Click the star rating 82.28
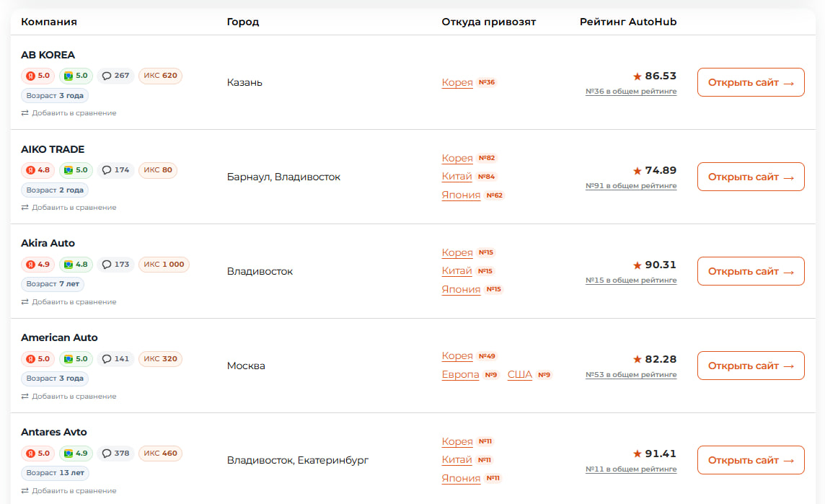825x504 pixels. tap(655, 359)
